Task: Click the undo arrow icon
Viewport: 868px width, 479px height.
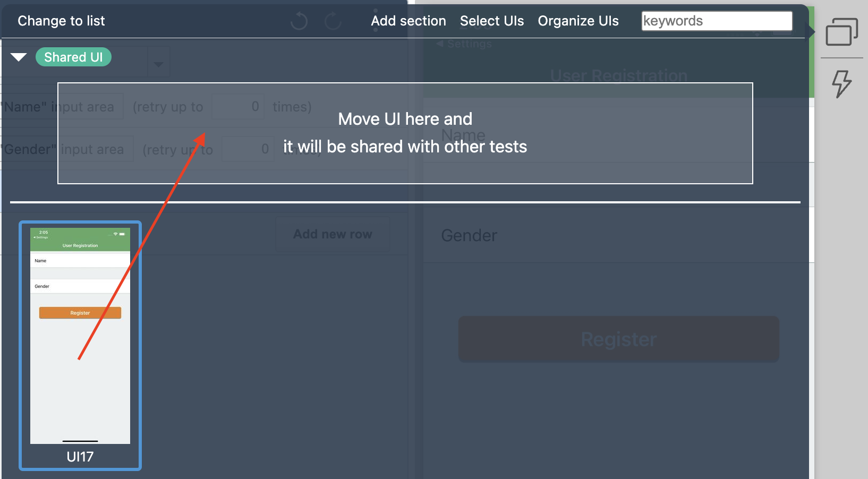Action: (x=299, y=21)
